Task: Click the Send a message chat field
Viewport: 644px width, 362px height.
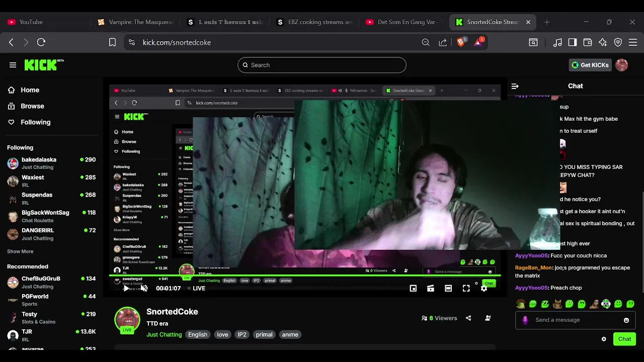Action: click(x=575, y=320)
